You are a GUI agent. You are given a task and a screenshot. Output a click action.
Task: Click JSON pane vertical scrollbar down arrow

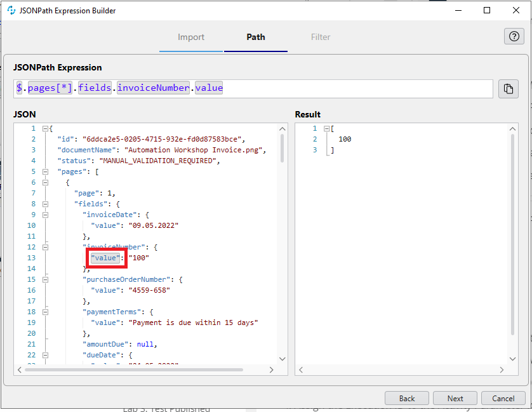pos(283,359)
